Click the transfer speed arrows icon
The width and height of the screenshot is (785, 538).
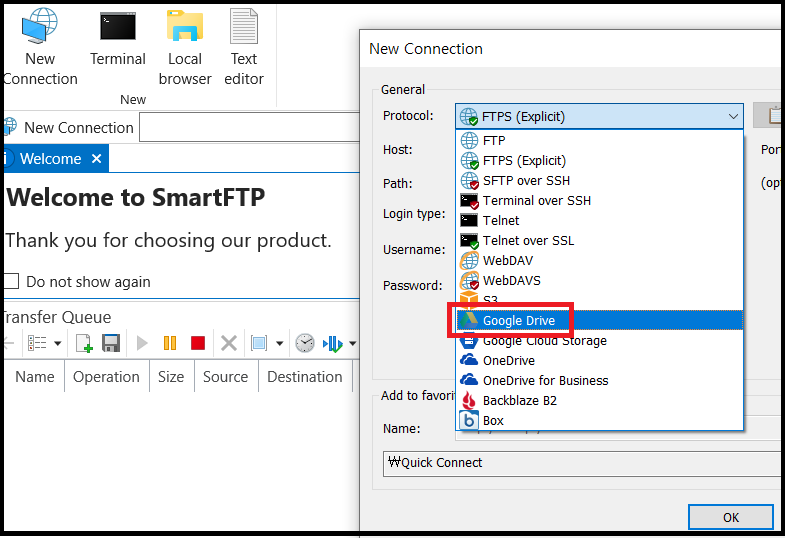[x=332, y=344]
